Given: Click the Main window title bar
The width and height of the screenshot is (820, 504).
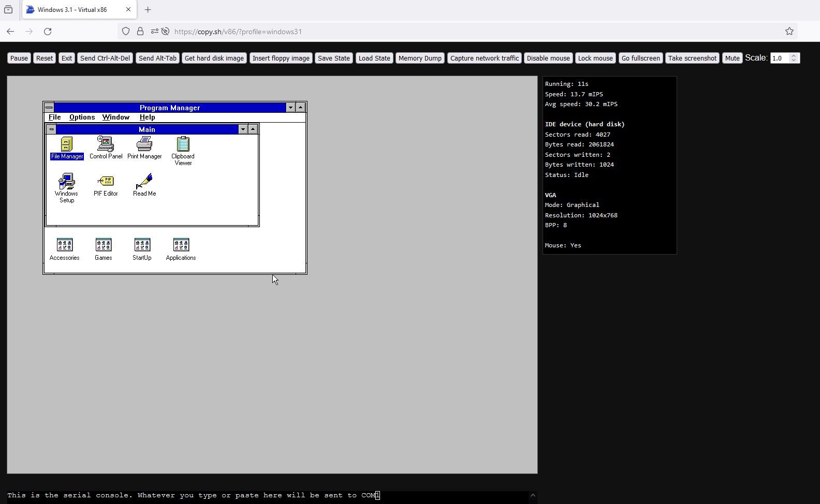Looking at the screenshot, I should coord(147,129).
